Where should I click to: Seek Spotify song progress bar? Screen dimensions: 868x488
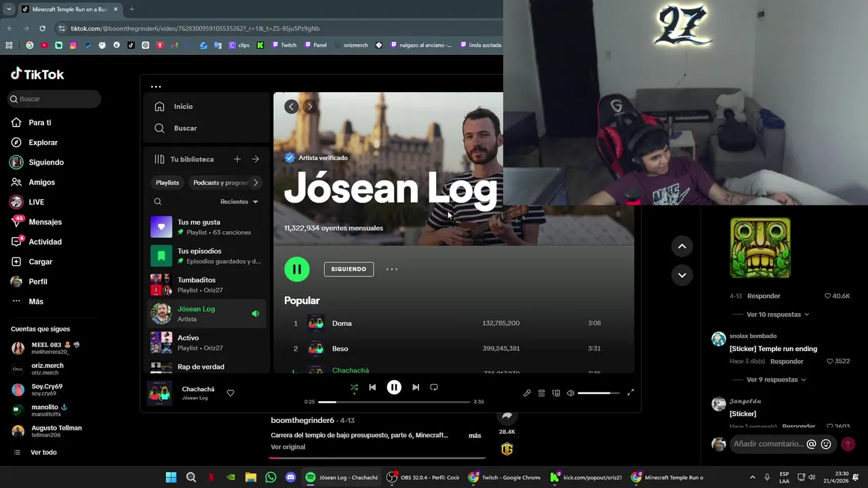(x=394, y=402)
